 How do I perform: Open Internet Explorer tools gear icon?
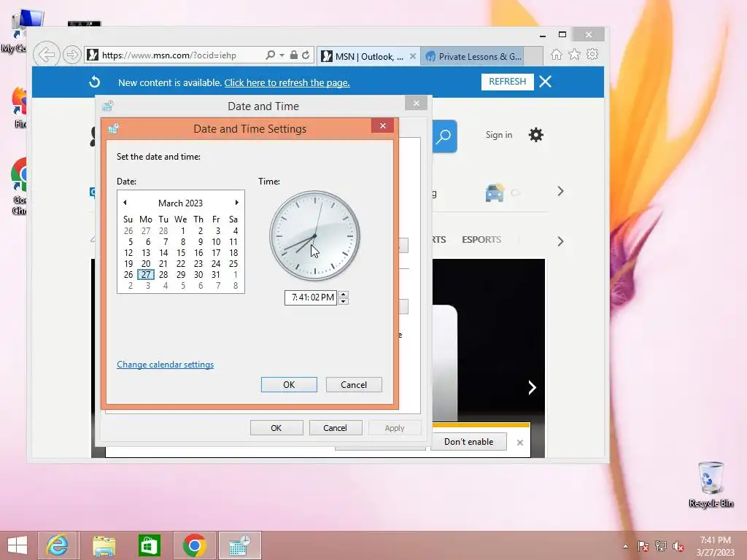click(592, 54)
